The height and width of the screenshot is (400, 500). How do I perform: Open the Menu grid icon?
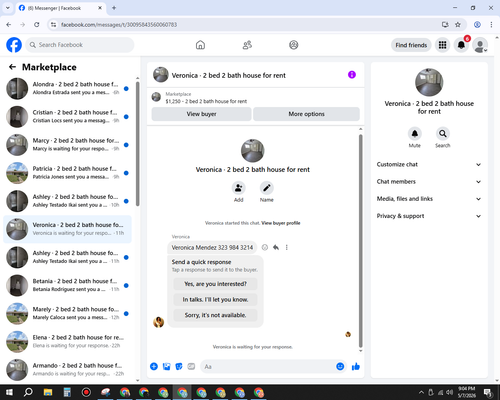(442, 45)
